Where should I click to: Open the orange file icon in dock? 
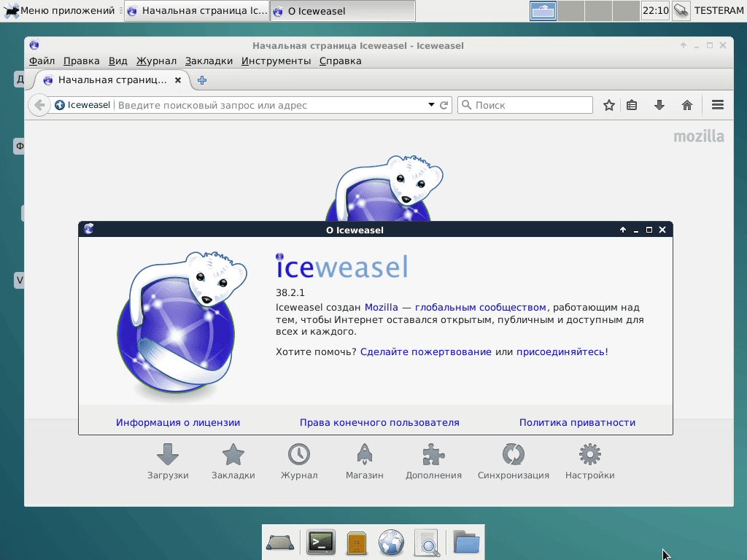click(356, 542)
